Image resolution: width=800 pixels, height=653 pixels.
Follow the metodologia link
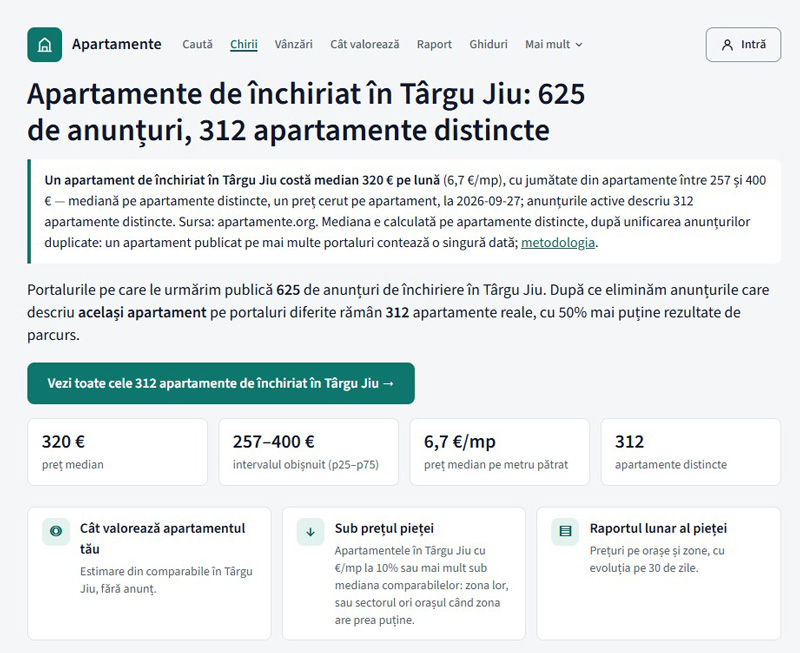[558, 243]
